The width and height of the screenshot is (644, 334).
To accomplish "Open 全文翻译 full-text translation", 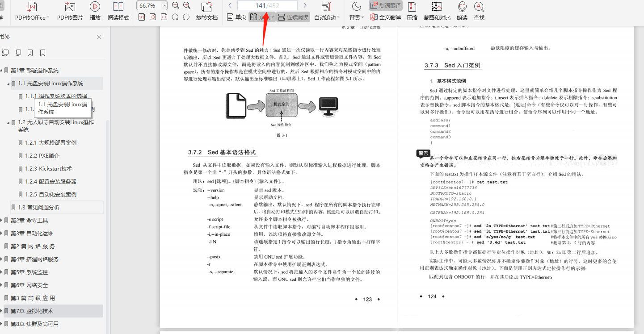I will tap(385, 17).
